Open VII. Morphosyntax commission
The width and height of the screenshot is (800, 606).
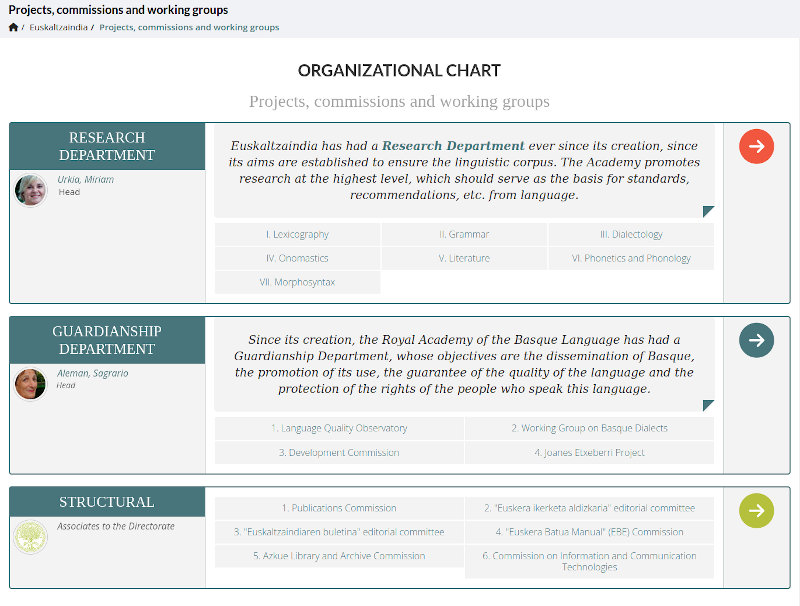pyautogui.click(x=297, y=283)
